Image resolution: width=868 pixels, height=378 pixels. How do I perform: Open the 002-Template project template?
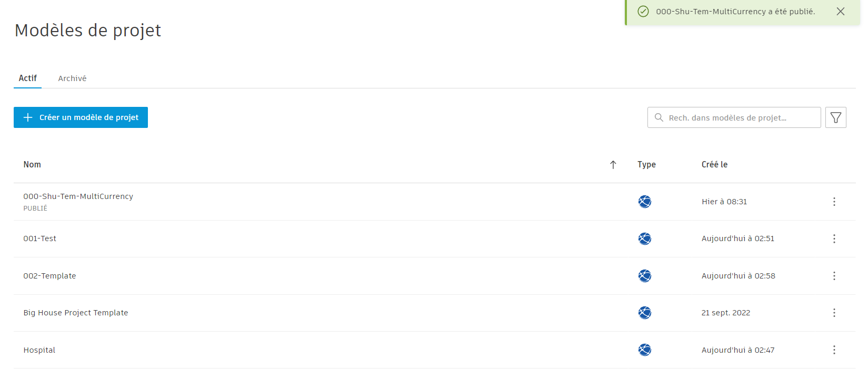[x=49, y=276]
